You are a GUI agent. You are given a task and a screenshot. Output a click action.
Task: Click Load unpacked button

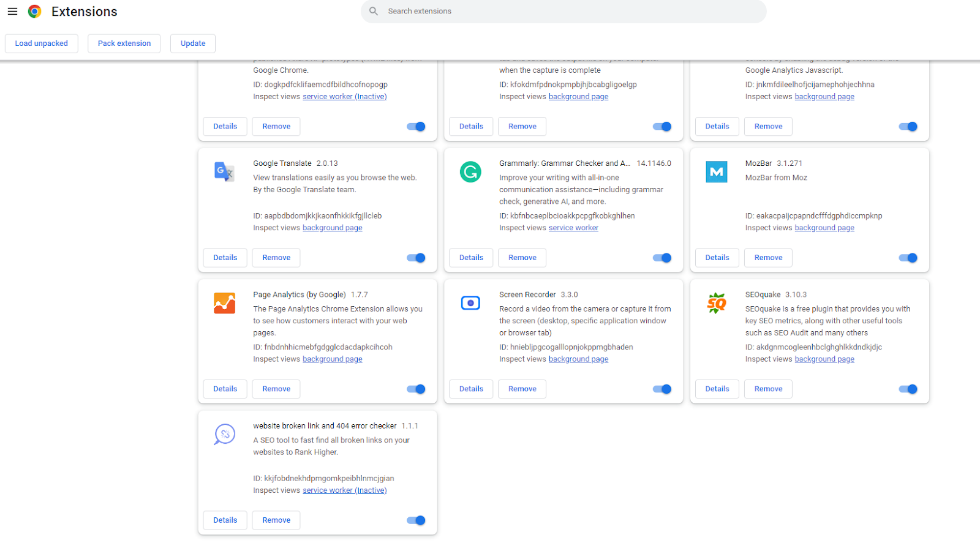pyautogui.click(x=42, y=43)
